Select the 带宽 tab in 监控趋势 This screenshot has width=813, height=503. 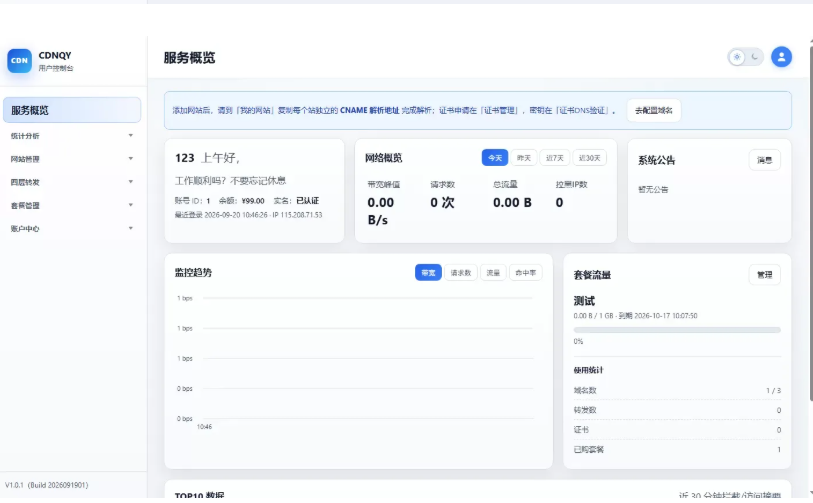(x=428, y=273)
